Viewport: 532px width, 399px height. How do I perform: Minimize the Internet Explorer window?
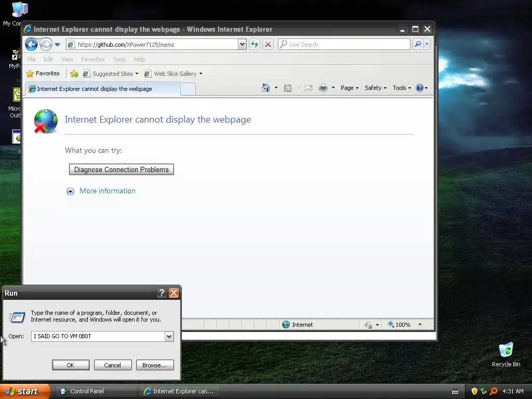403,30
